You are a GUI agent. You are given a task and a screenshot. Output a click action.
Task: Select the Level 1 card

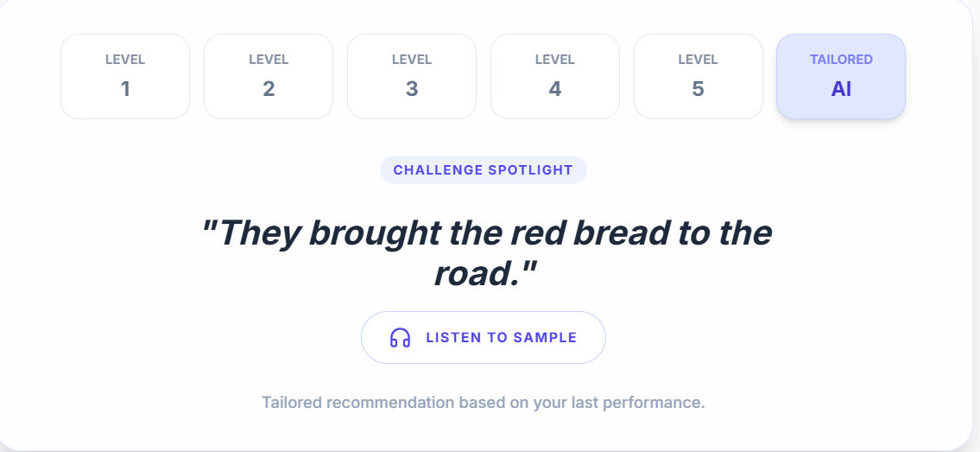(x=125, y=76)
